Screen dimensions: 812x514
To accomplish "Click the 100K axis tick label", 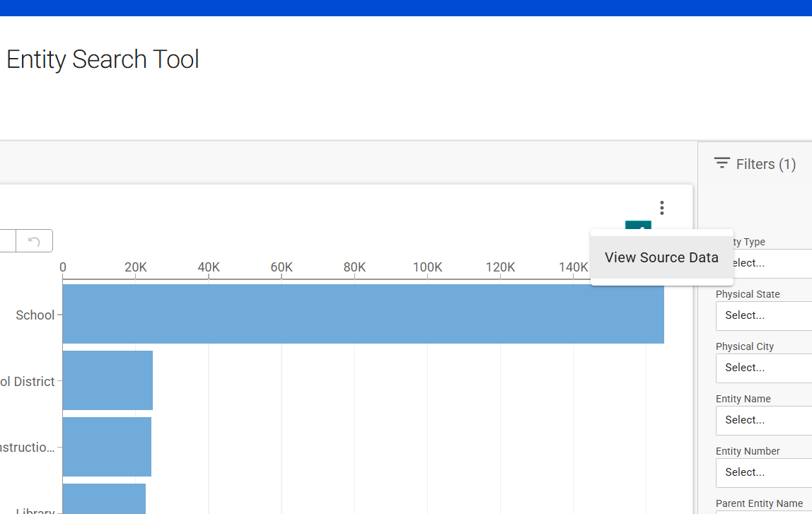I will pyautogui.click(x=427, y=267).
